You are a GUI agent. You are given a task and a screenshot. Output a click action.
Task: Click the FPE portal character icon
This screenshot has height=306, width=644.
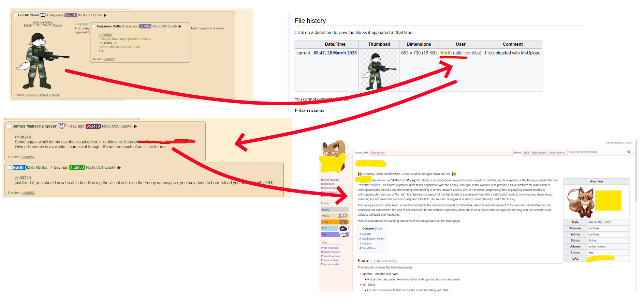(343, 228)
